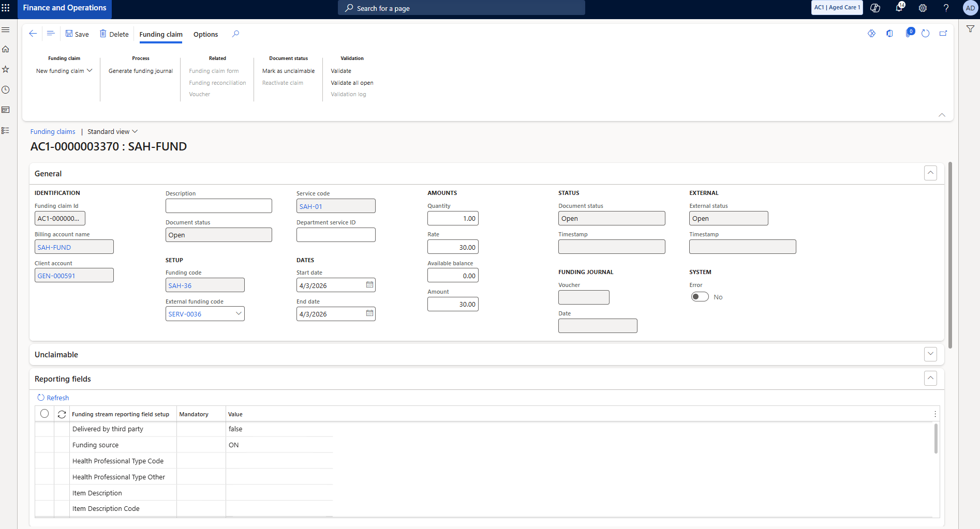Viewport: 980px width, 529px height.
Task: Click Mark as unclaimable
Action: [288, 71]
